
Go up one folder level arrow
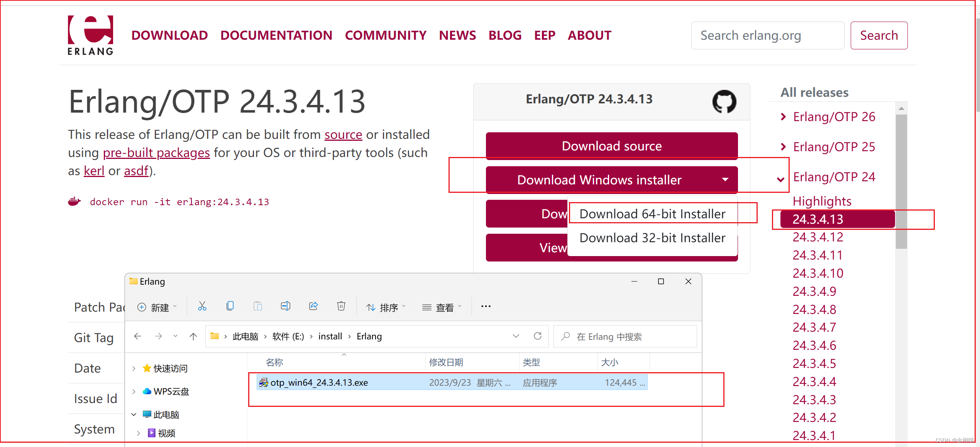(193, 336)
